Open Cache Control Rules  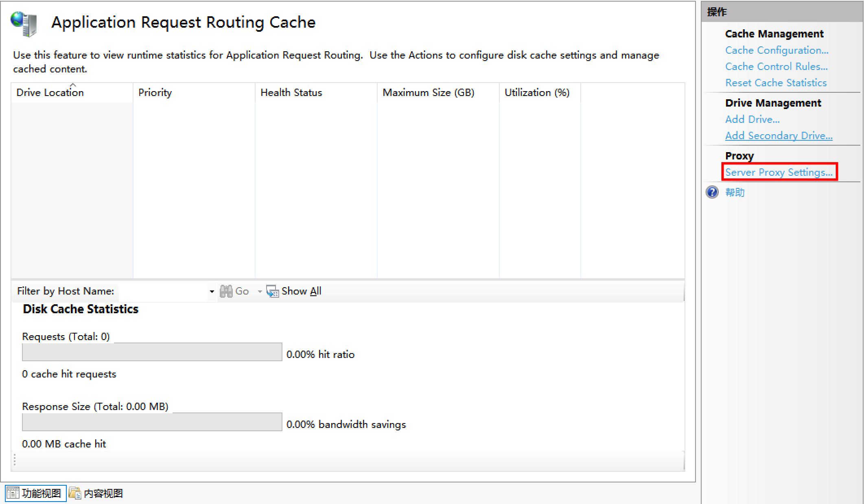tap(776, 67)
